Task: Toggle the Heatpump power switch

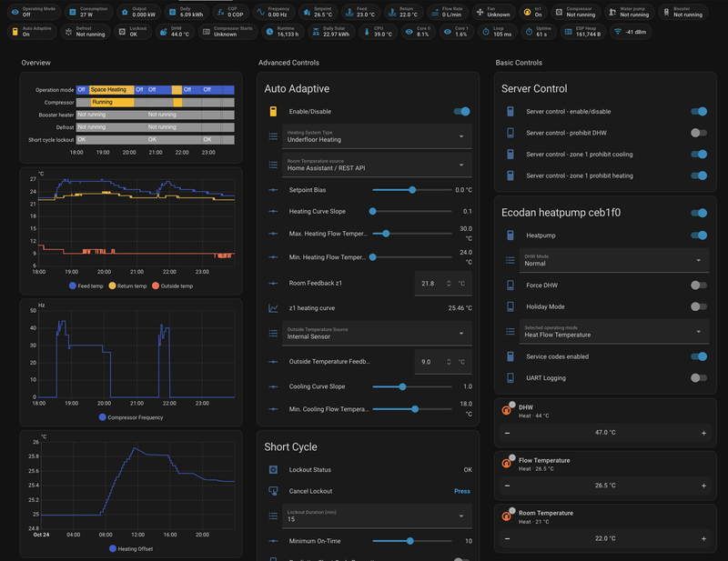Action: click(699, 235)
